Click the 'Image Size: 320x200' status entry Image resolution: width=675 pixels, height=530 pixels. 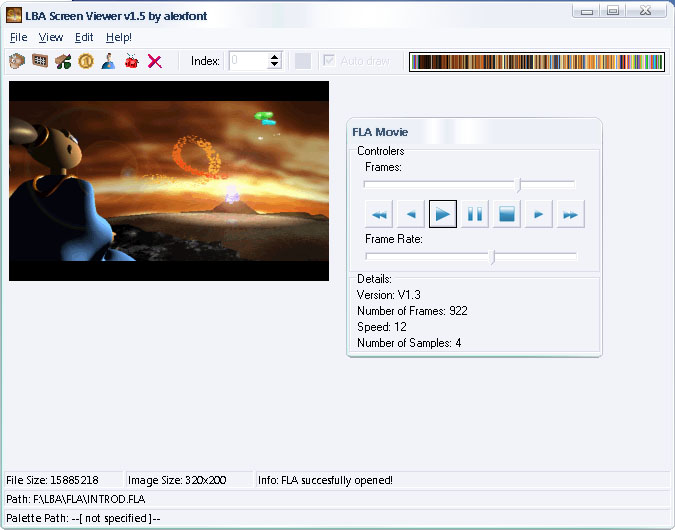point(189,480)
